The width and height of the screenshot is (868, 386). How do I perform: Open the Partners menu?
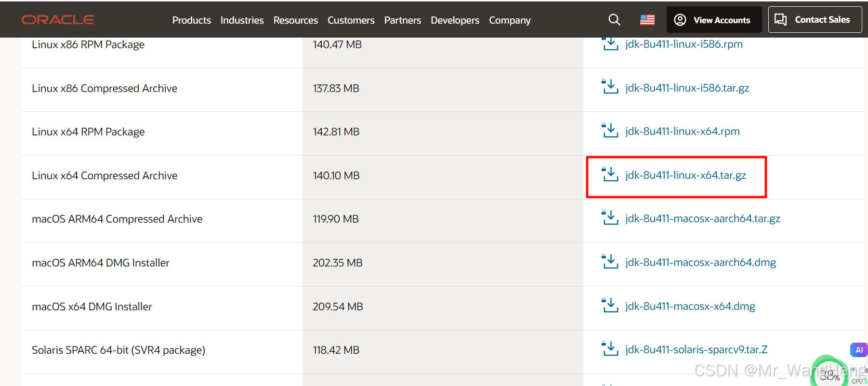[x=403, y=20]
